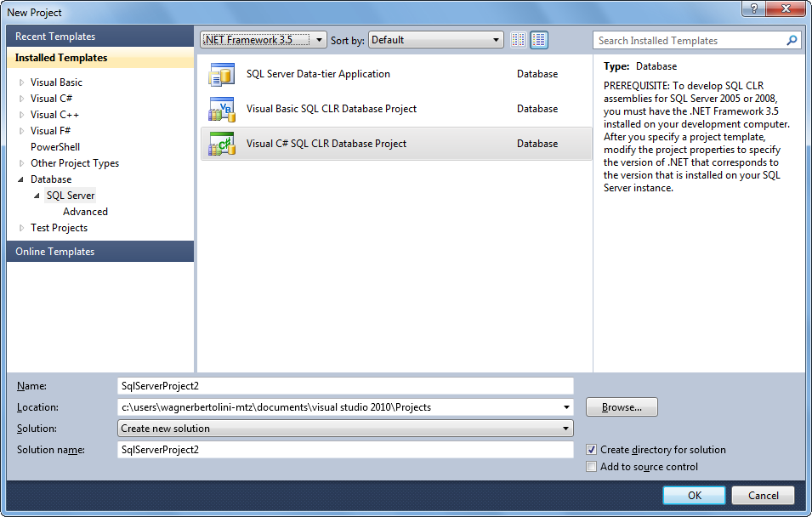Open the Sort by Default dropdown
The height and width of the screenshot is (517, 812).
click(x=435, y=40)
